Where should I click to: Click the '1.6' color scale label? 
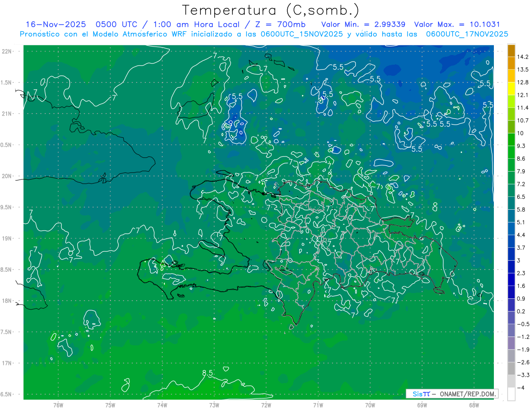(521, 286)
